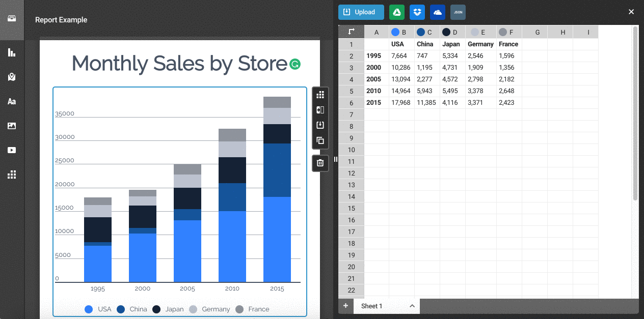
Task: Change column E series color swatch
Action: point(475,32)
